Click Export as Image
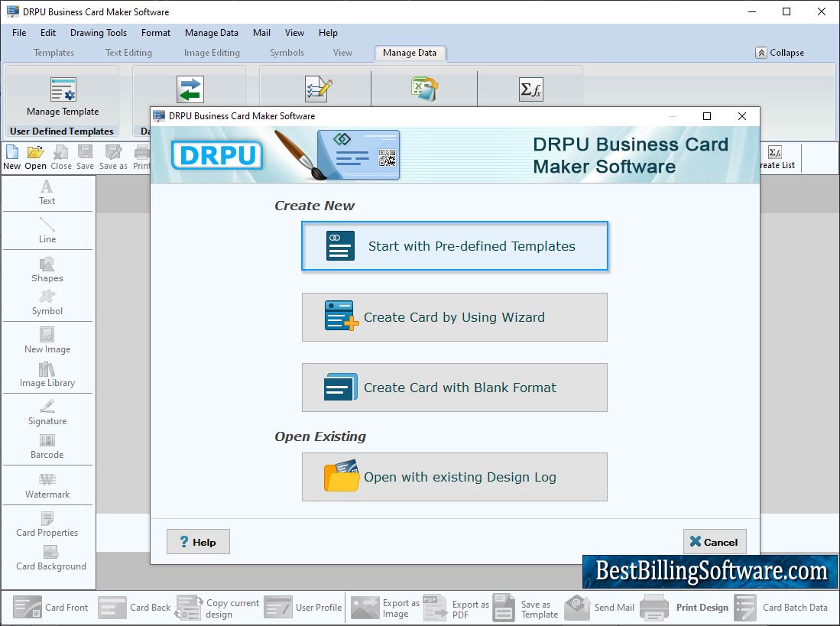Viewport: 840px width, 626px height. pyautogui.click(x=385, y=608)
